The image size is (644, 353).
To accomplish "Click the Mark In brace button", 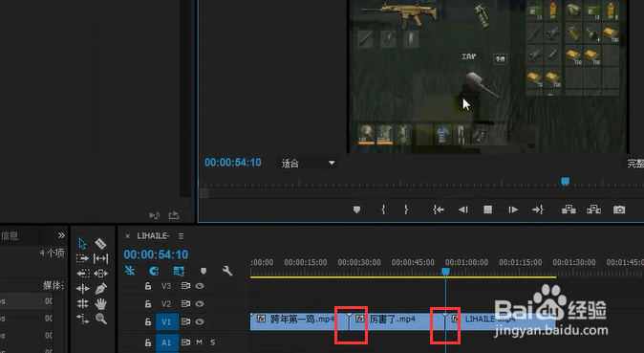I will 383,210.
